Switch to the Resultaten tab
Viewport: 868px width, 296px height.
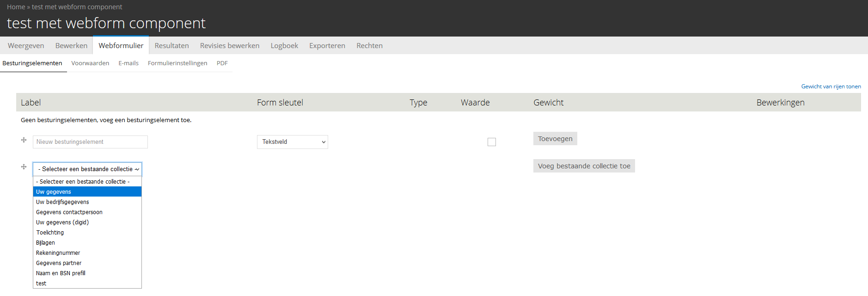point(171,46)
